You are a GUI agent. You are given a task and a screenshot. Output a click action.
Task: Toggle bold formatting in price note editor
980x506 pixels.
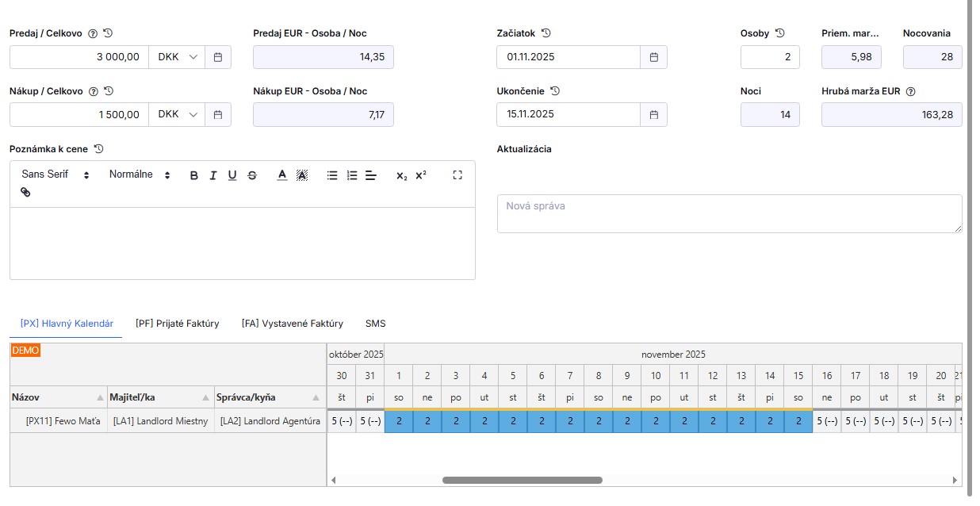click(194, 175)
